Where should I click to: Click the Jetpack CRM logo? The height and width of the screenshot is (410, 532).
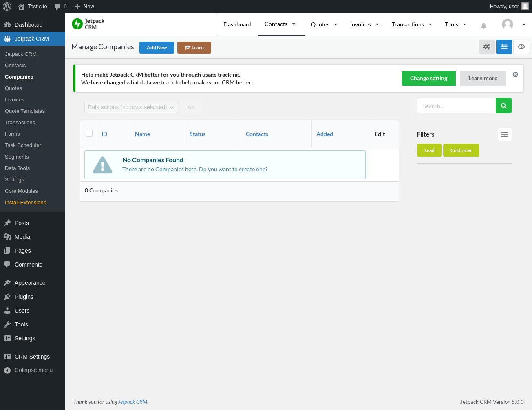(x=88, y=24)
